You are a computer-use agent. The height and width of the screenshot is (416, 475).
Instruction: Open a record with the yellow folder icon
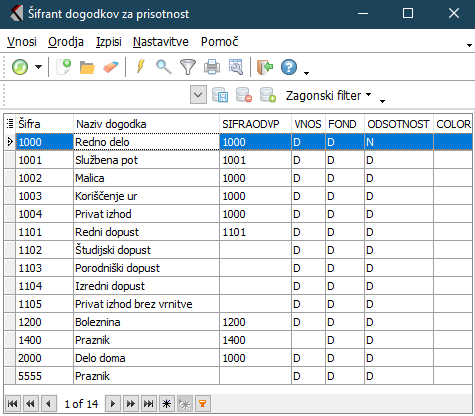coord(87,67)
